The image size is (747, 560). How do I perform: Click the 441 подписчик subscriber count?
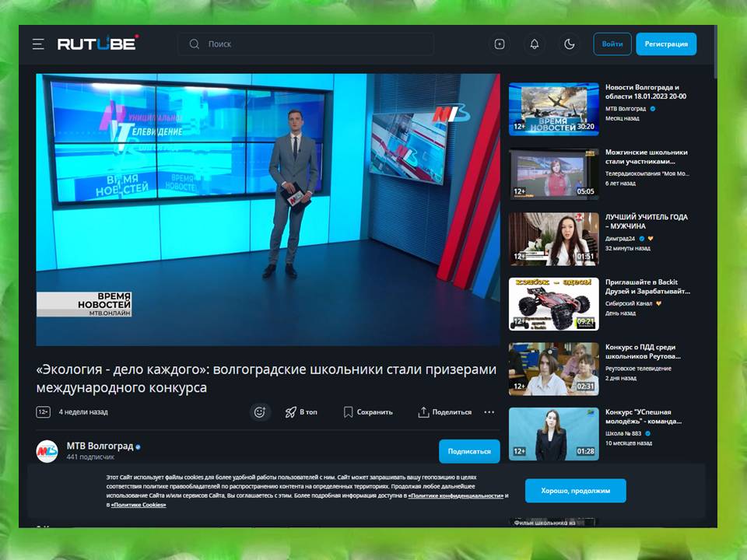point(90,457)
